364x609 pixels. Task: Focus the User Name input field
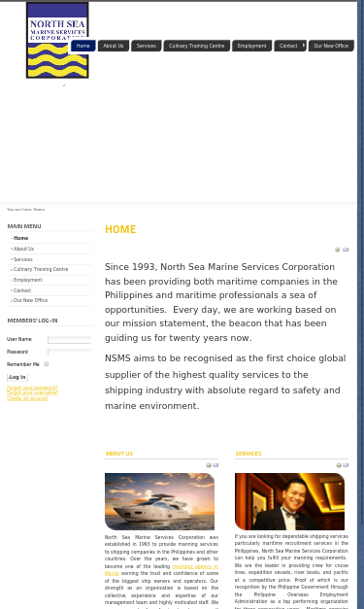click(70, 340)
